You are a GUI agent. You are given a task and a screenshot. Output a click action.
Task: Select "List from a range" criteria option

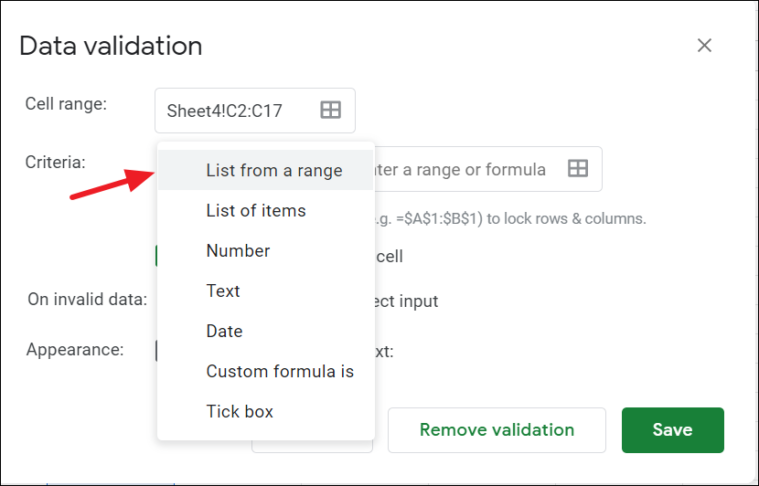273,171
